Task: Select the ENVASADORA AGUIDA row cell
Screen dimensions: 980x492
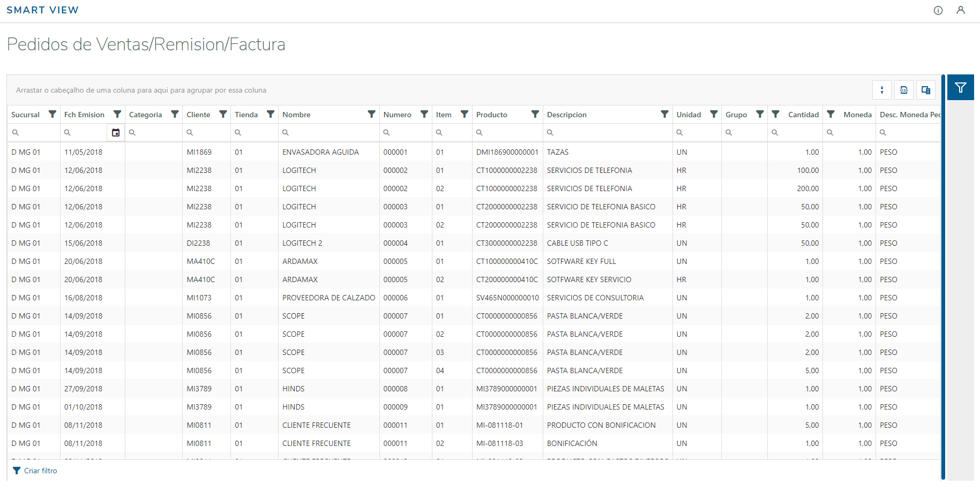Action: pyautogui.click(x=320, y=152)
